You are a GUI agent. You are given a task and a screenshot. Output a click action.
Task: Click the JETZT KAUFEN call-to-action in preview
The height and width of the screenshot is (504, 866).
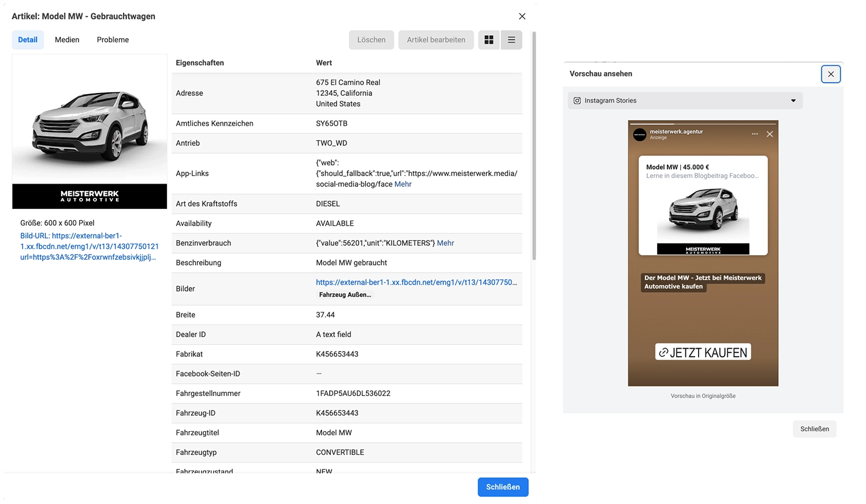tap(703, 352)
